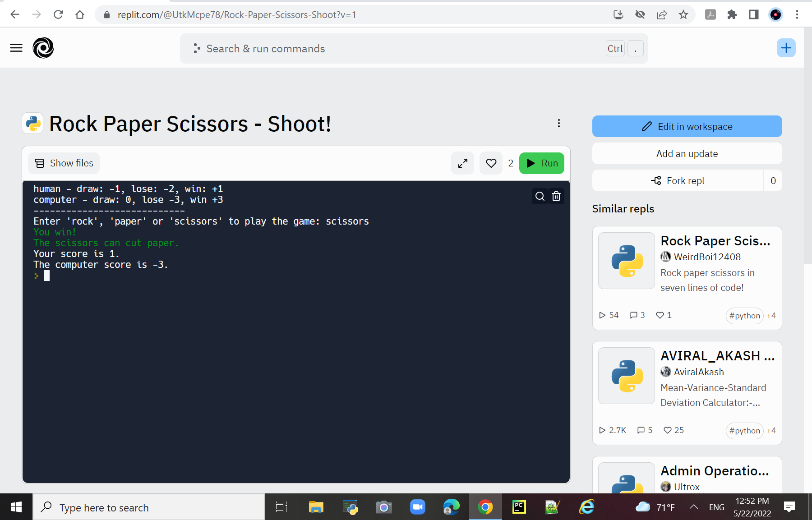
Task: Open Rock Paper Scis... similar repl title
Action: click(715, 241)
